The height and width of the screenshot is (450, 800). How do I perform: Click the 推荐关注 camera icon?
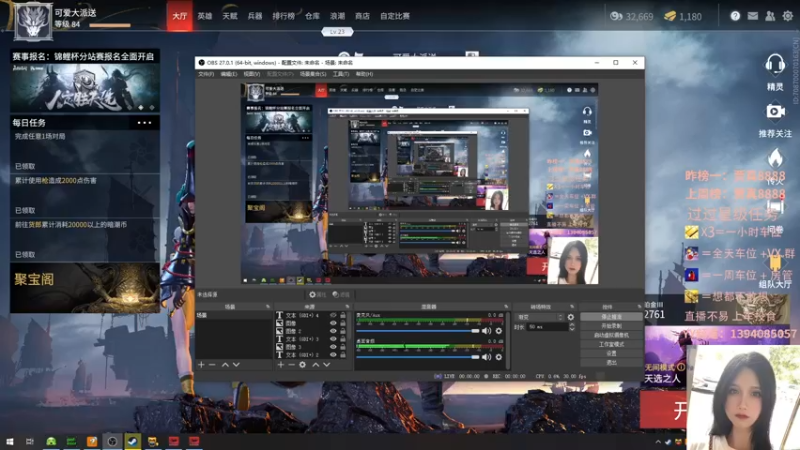[775, 111]
